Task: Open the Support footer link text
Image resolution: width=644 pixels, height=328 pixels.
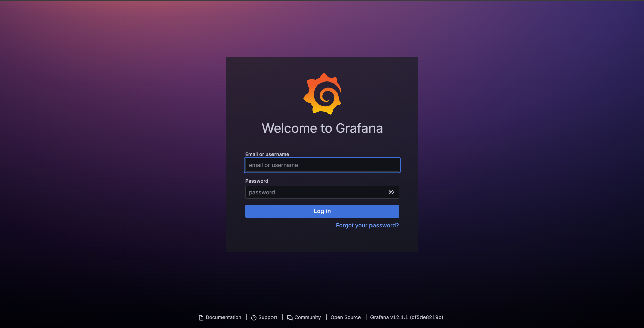Action: click(x=267, y=317)
